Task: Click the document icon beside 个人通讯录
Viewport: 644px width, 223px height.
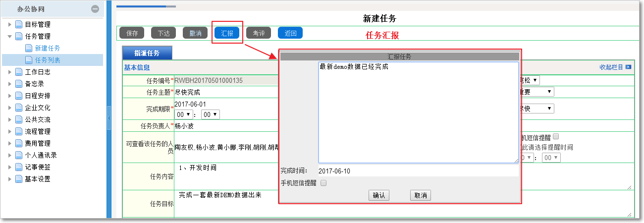Action: [19, 155]
